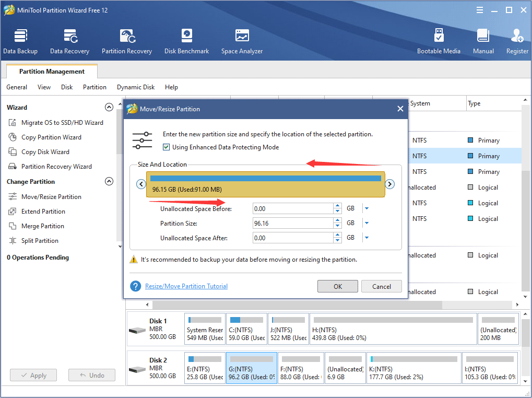Open the Dynamic Disk menu
Screen dimensions: 532x398
(x=136, y=87)
